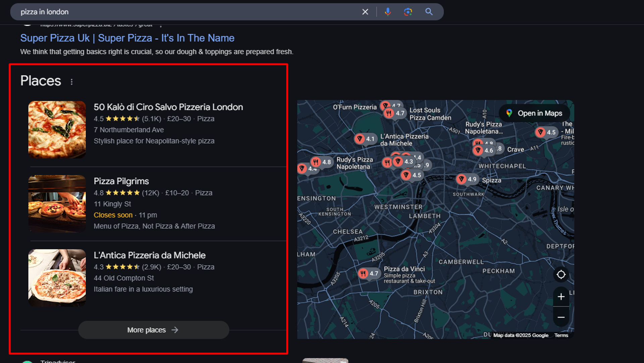Click inside the 'pizza in london' search field

188,12
